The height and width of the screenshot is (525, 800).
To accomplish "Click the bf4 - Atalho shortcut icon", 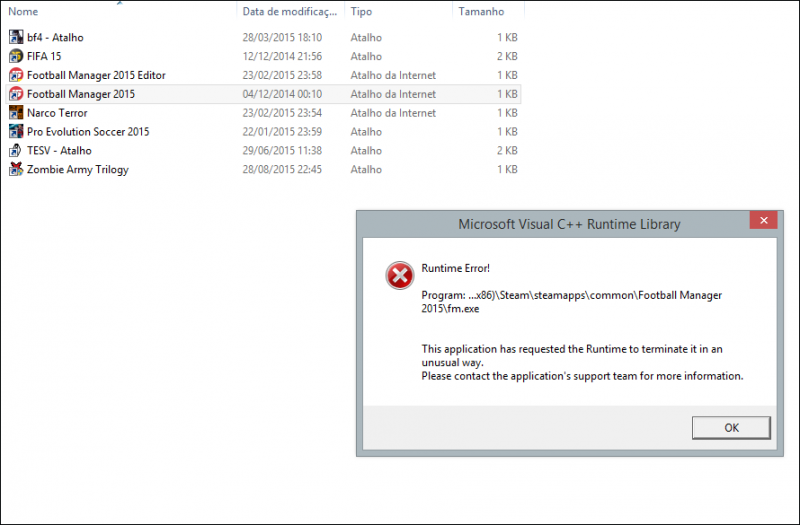I will point(16,37).
